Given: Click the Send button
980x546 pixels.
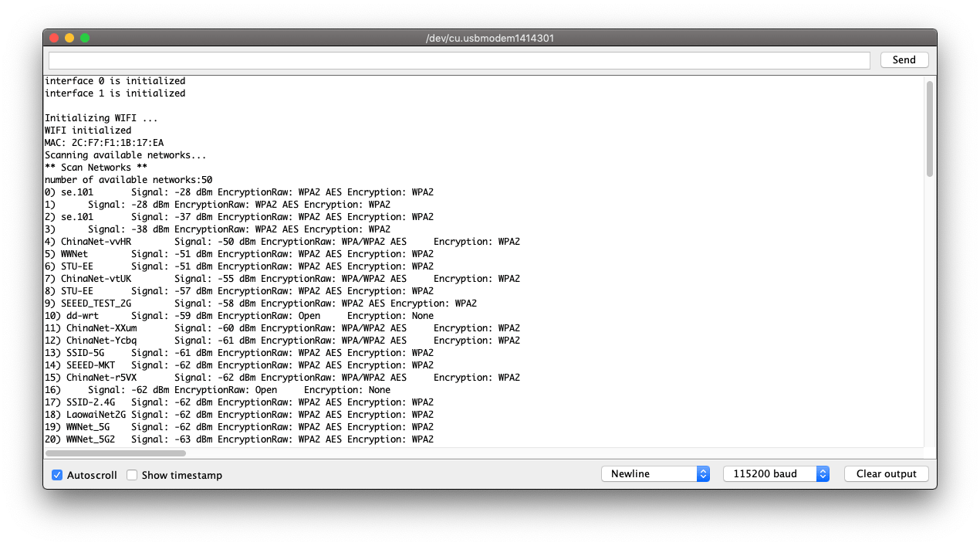Looking at the screenshot, I should coord(904,60).
